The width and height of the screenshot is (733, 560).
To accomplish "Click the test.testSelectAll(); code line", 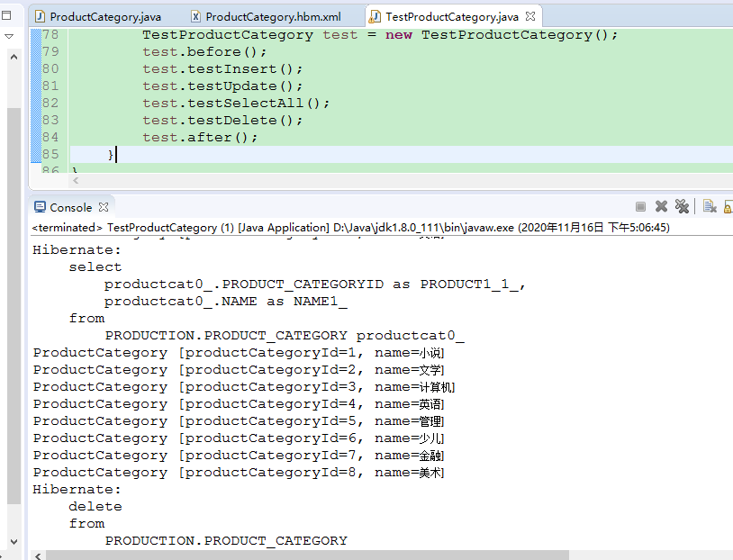I will point(236,103).
